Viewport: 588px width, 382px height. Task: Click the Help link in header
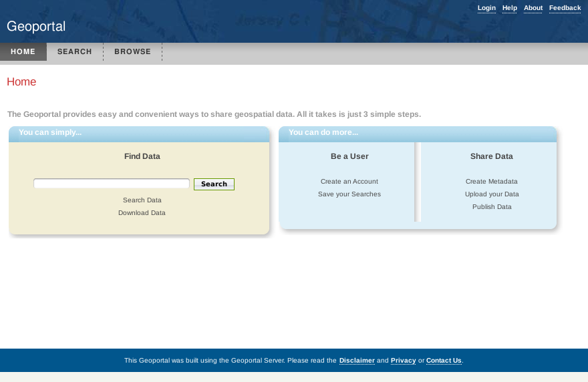[x=510, y=8]
